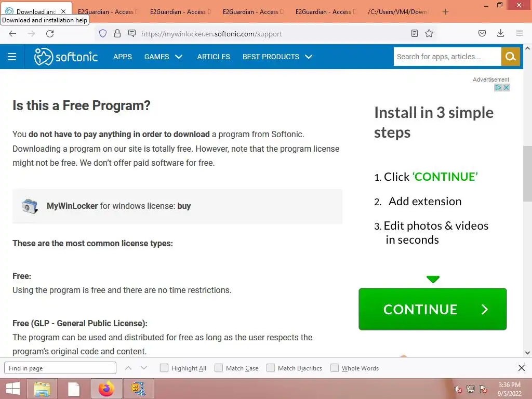Enable the Highlight All checkbox
Viewport: 532px width, 399px height.
coord(164,368)
